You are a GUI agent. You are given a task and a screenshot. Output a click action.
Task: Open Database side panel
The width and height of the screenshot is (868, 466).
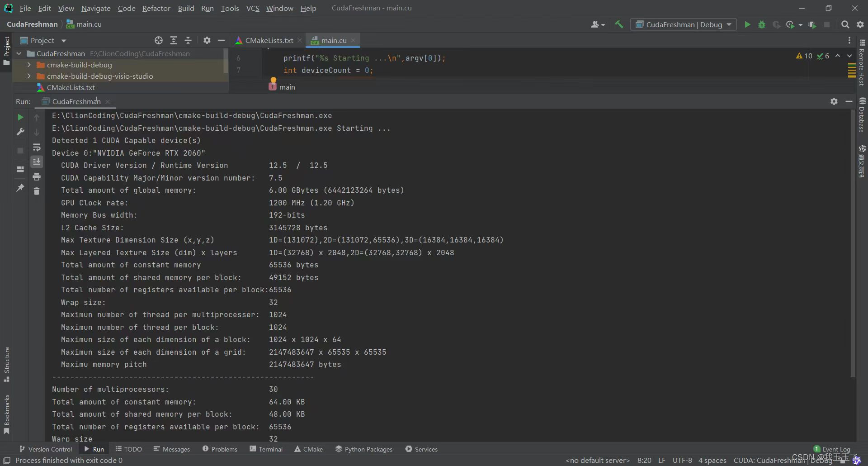pos(862,115)
